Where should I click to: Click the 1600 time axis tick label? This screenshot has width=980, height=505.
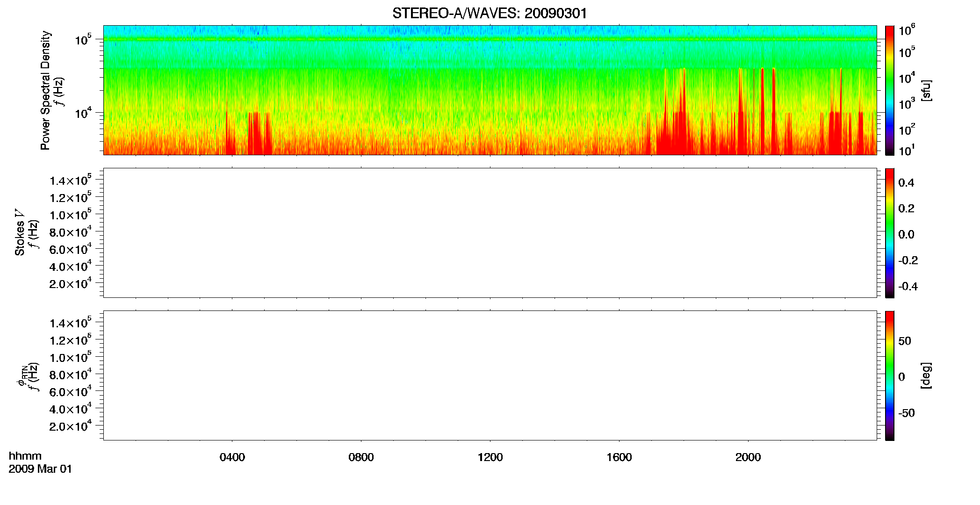tap(619, 457)
